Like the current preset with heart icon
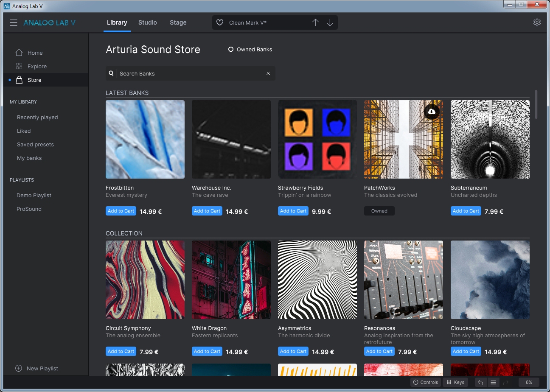 pos(220,23)
